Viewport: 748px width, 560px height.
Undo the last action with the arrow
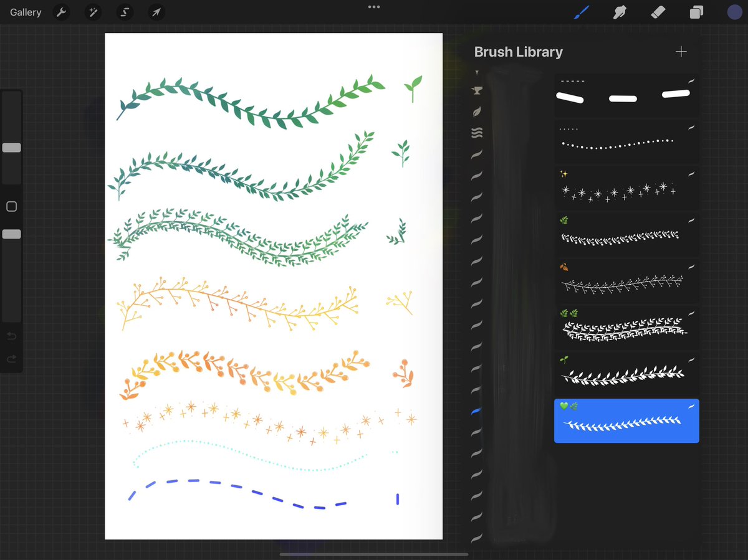[x=11, y=336]
